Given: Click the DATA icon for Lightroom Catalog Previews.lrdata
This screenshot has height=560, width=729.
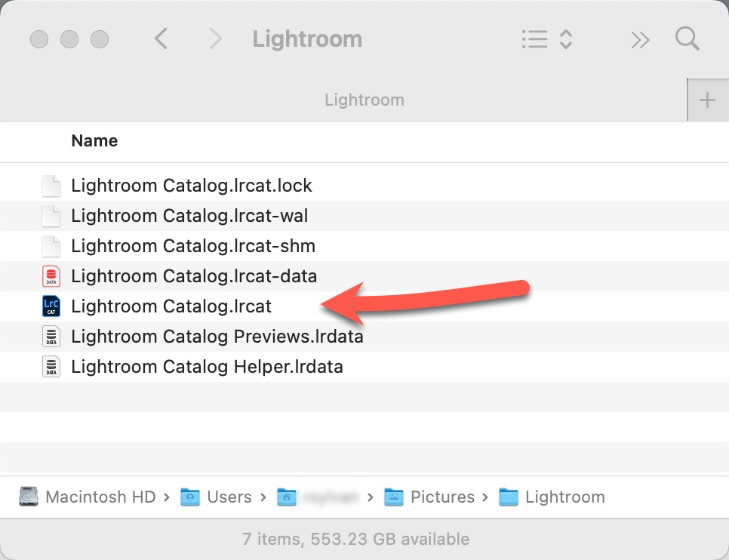Looking at the screenshot, I should [x=51, y=337].
